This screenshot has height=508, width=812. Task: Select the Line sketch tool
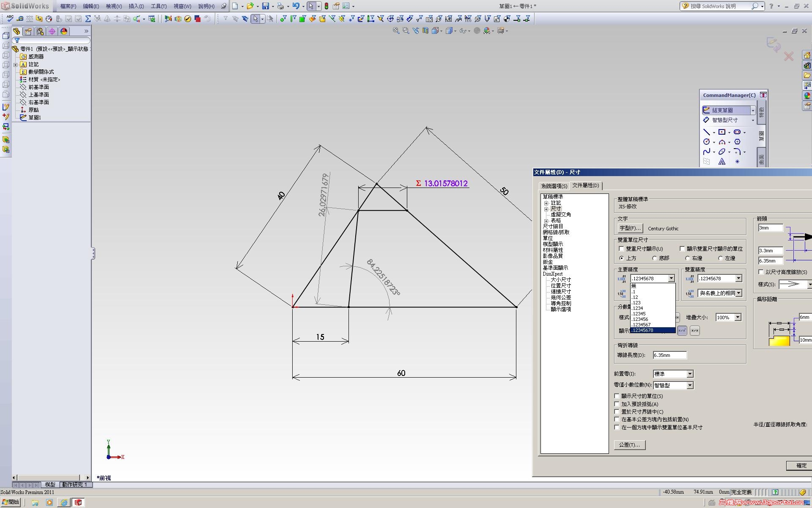[x=706, y=132]
